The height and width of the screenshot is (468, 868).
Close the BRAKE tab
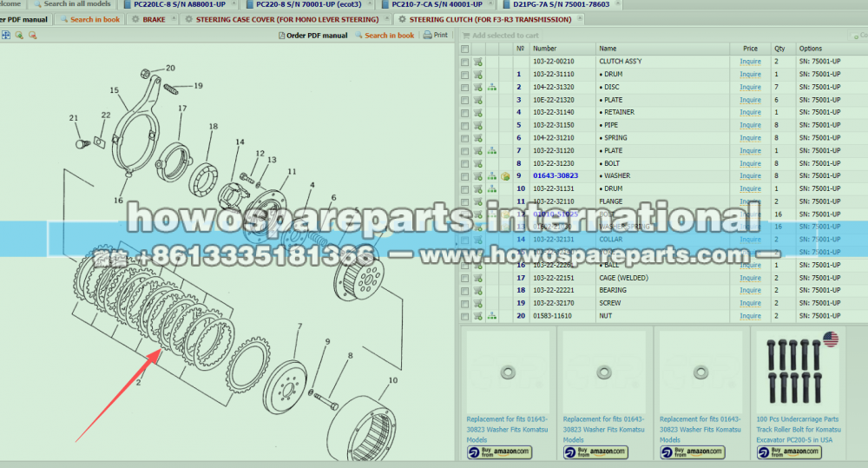click(174, 18)
